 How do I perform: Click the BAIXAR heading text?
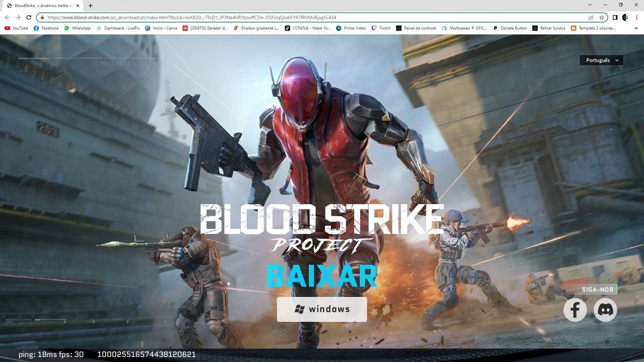[322, 276]
